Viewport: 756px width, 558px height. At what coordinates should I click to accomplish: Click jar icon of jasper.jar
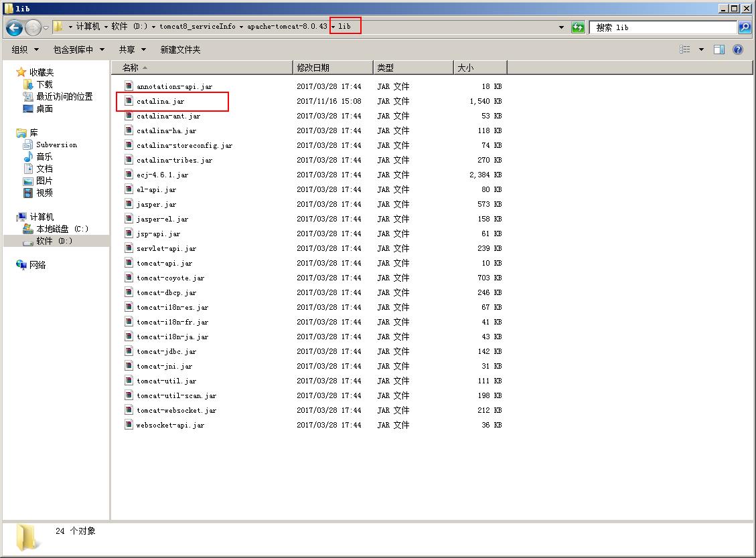coord(129,204)
